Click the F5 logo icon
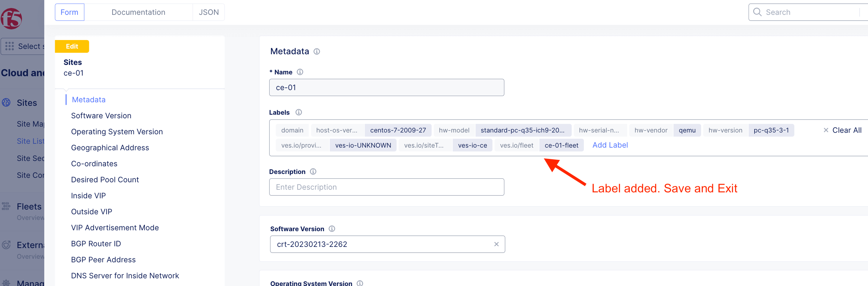 [11, 19]
